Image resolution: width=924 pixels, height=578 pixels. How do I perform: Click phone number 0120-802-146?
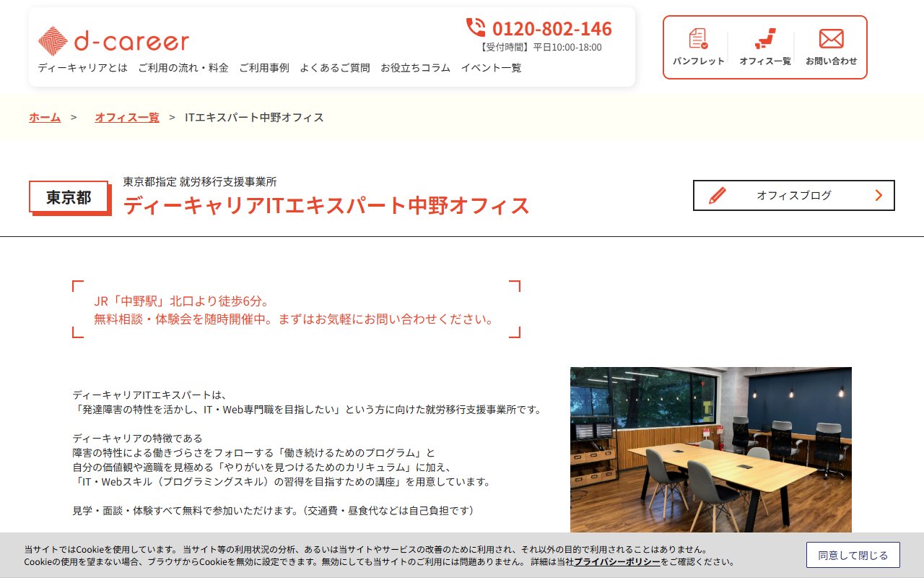[x=552, y=28]
